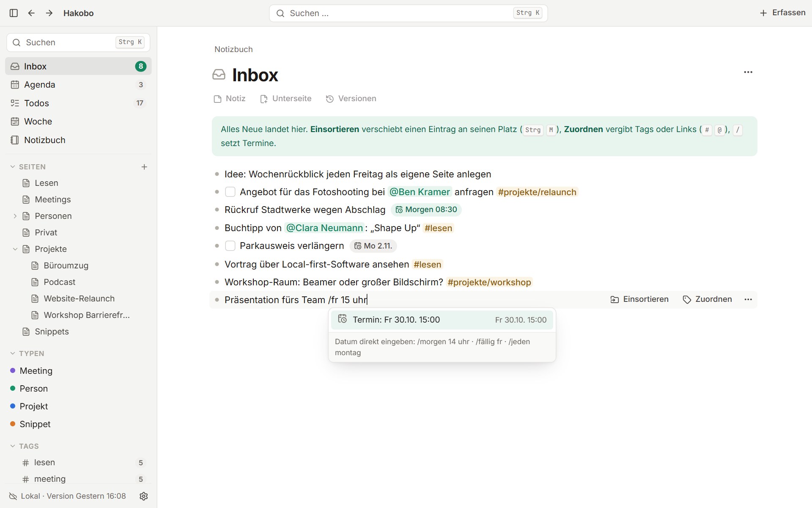812x508 pixels.
Task: Open tag #projekte/relaunch
Action: (537, 192)
